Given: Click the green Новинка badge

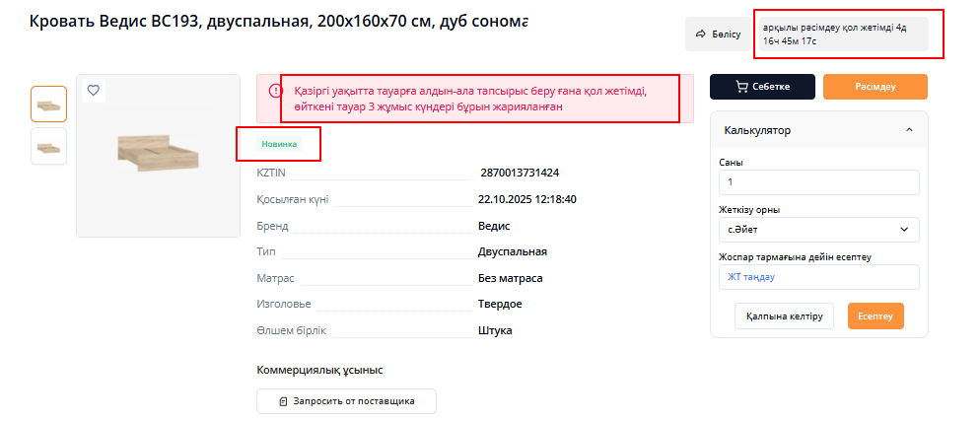Looking at the screenshot, I should point(278,144).
